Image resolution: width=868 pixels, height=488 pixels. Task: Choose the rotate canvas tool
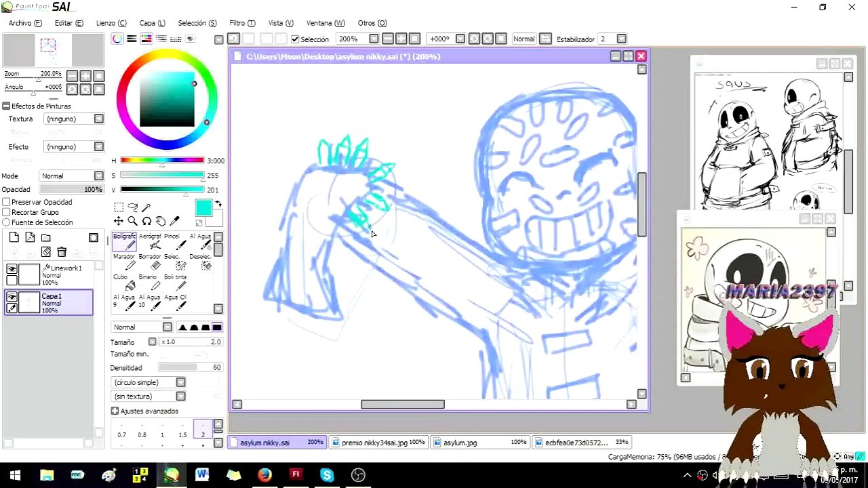coord(146,221)
